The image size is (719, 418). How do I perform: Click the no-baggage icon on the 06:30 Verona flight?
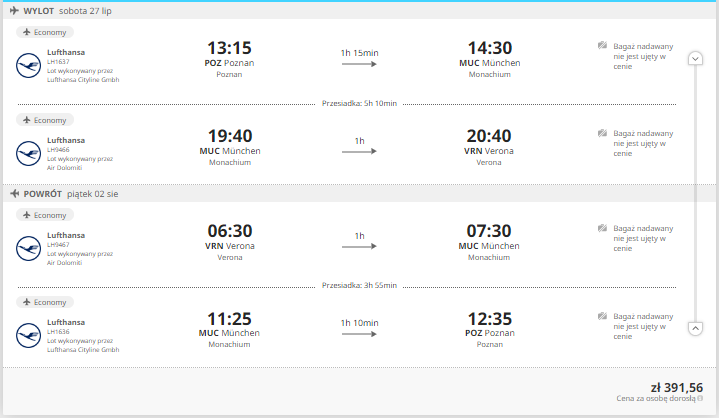point(603,228)
